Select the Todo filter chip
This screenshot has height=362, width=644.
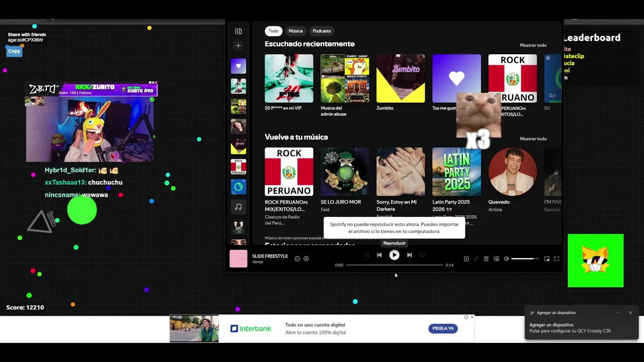coord(274,31)
